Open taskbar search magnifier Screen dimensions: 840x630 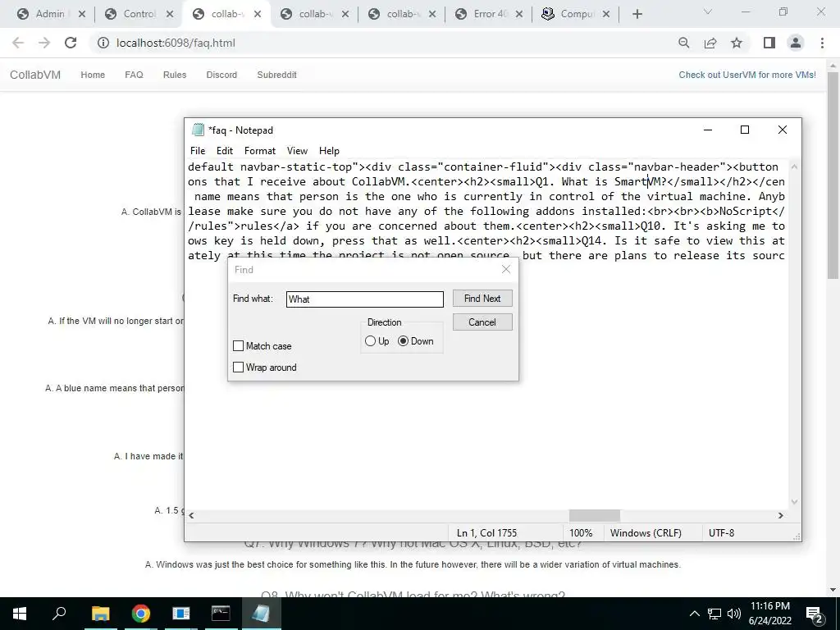pyautogui.click(x=59, y=614)
